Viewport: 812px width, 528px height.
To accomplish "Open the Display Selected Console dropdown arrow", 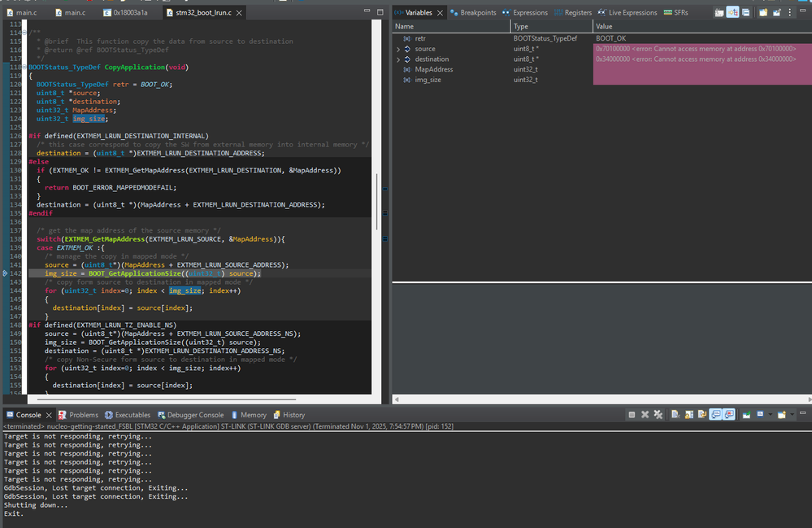I will pyautogui.click(x=771, y=415).
